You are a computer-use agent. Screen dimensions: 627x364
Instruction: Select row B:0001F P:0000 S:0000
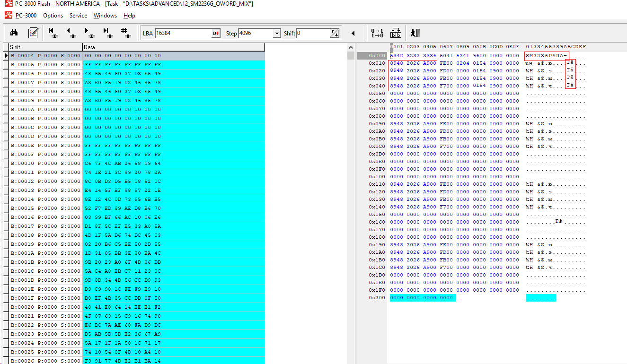pos(137,298)
